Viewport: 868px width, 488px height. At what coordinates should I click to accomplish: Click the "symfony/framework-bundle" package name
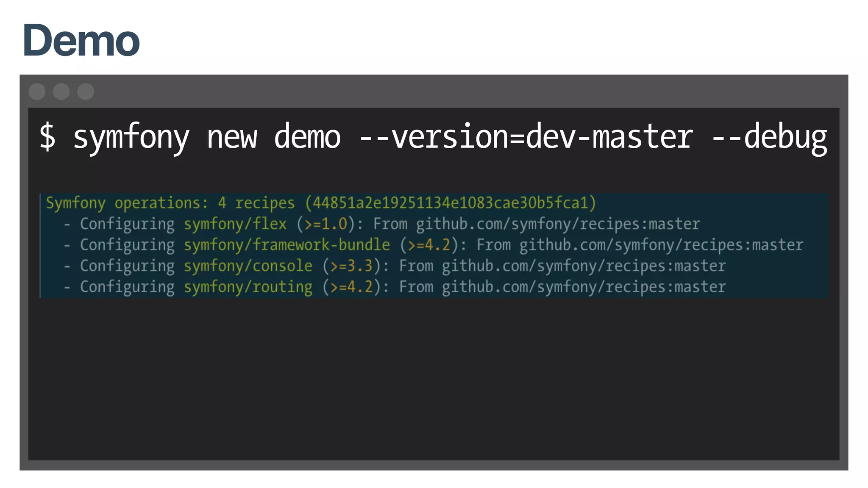287,245
